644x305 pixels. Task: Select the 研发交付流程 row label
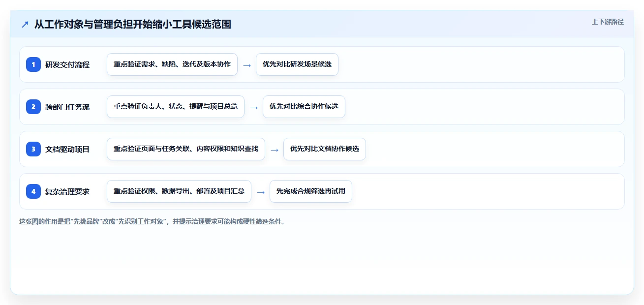(x=67, y=64)
